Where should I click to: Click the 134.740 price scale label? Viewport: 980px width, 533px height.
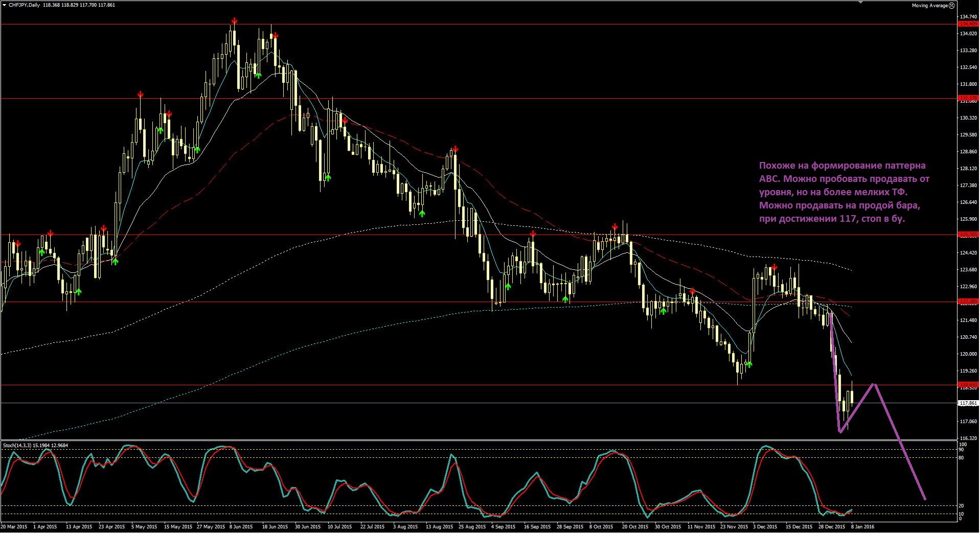(x=968, y=17)
